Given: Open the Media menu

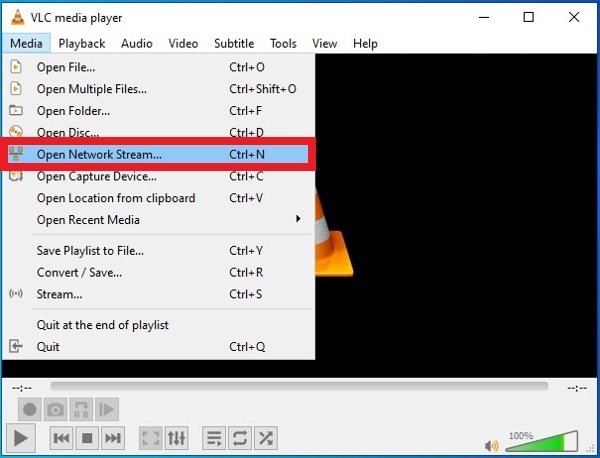Looking at the screenshot, I should 26,44.
